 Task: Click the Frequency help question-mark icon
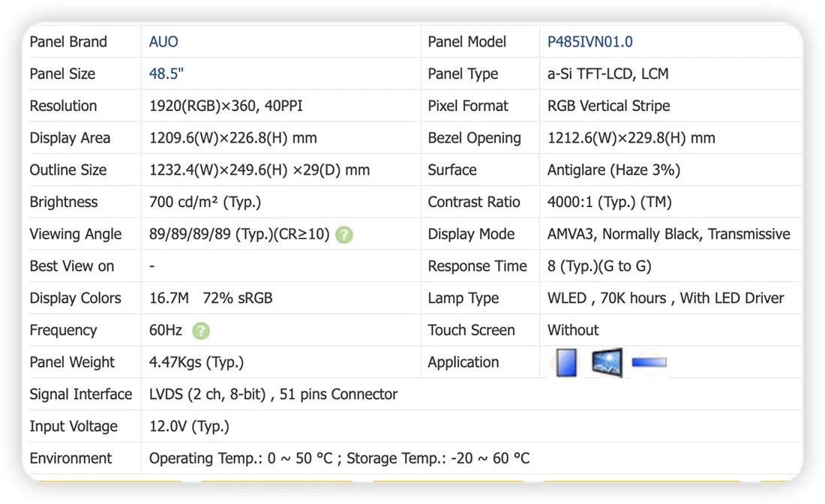pyautogui.click(x=201, y=331)
